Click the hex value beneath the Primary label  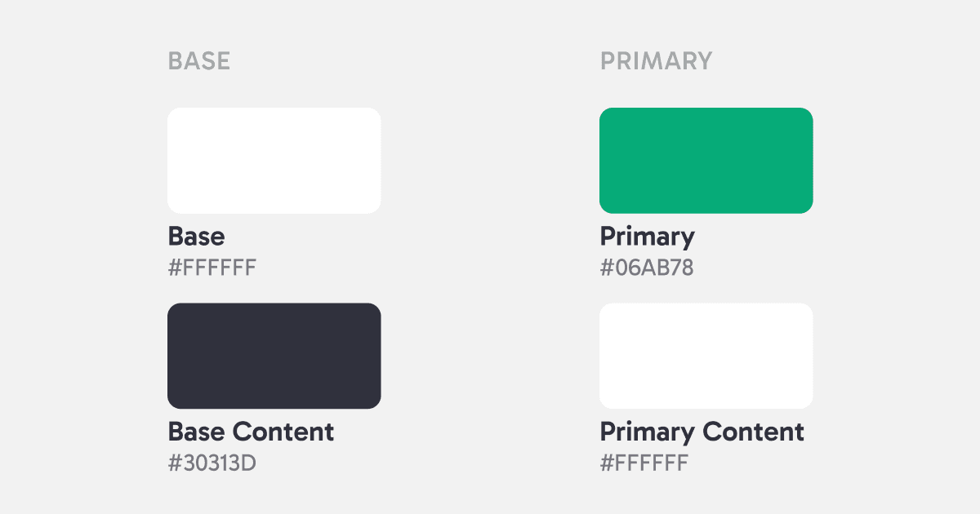tap(646, 268)
